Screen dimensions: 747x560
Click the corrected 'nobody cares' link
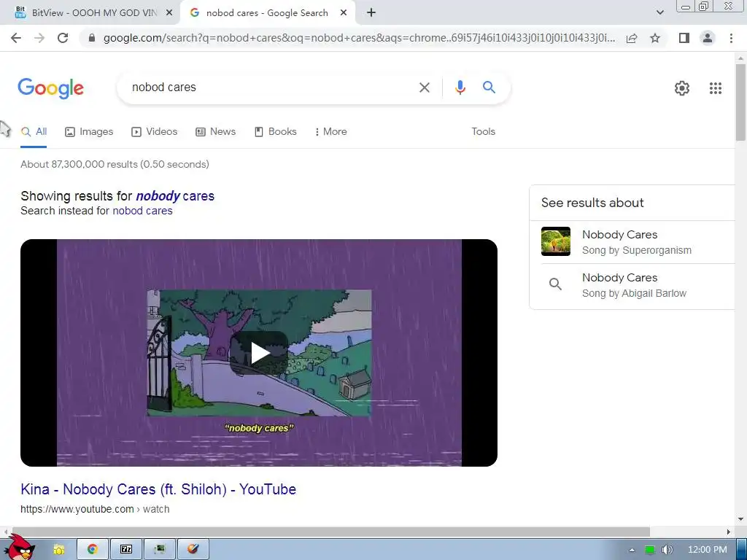click(175, 196)
